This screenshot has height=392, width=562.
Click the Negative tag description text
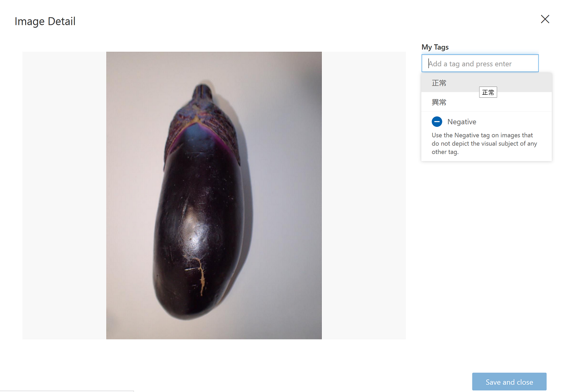tap(484, 143)
